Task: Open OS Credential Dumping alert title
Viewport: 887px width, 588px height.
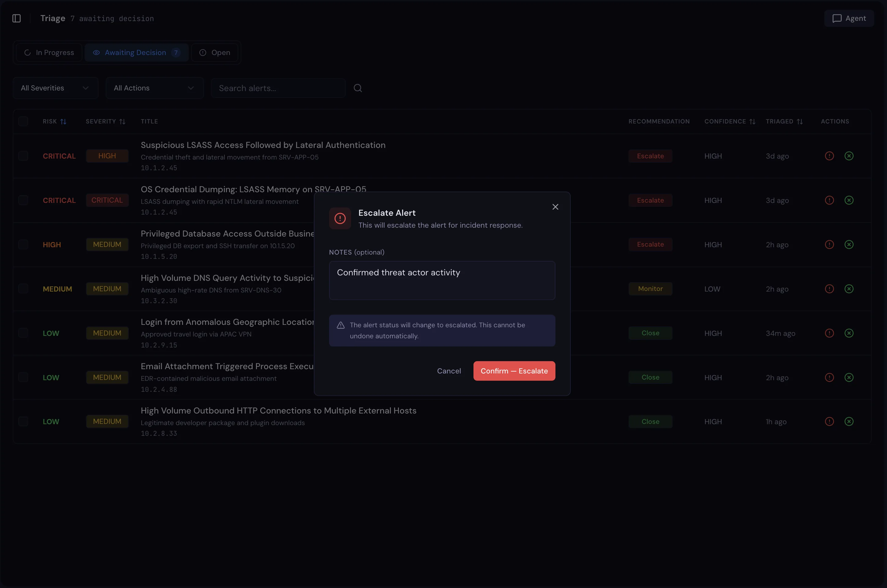Action: coord(253,189)
